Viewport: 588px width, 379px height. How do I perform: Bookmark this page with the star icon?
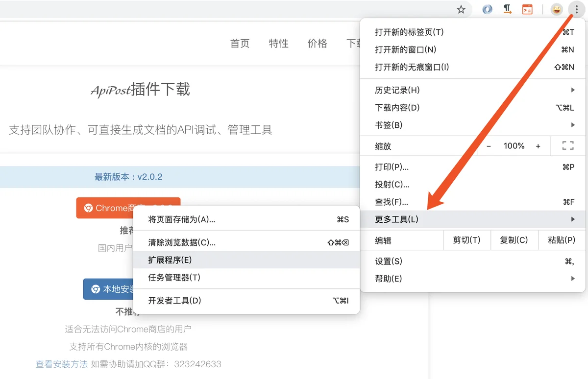click(461, 9)
